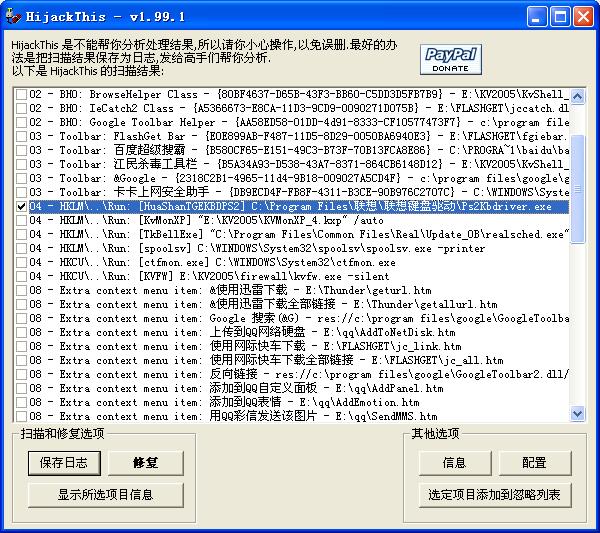Select the kvfw.exe -silent row text
600x533 pixels.
click(x=209, y=276)
